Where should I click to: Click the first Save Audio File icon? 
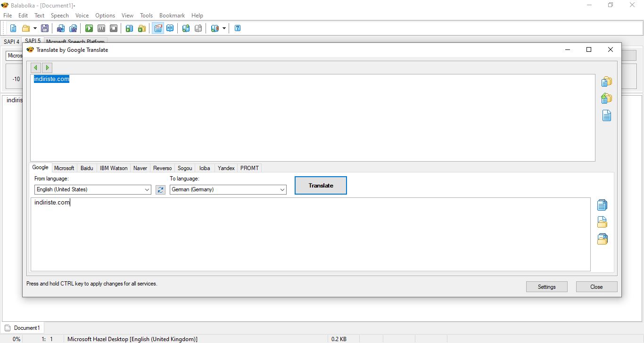[x=61, y=28]
